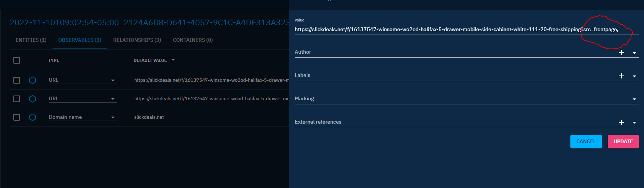The width and height of the screenshot is (644, 188).
Task: Check the box for slickdeals.net domain row
Action: [17, 117]
